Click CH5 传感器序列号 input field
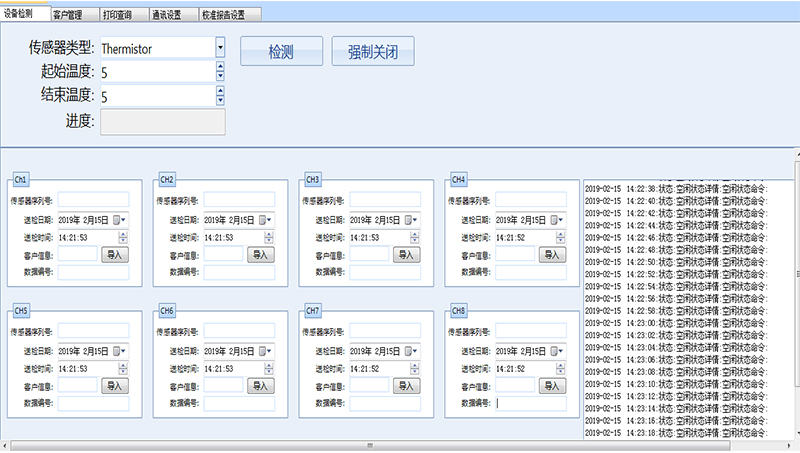This screenshot has width=800, height=453. (93, 331)
